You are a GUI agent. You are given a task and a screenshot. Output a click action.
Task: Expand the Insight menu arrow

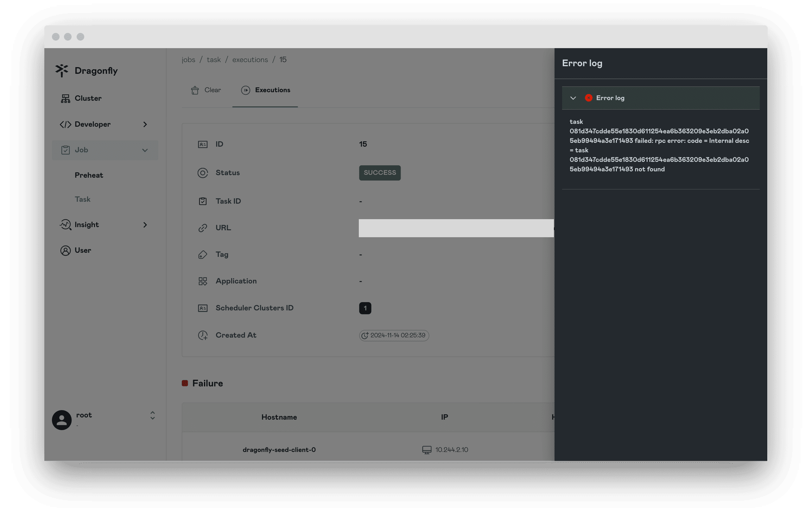(145, 225)
